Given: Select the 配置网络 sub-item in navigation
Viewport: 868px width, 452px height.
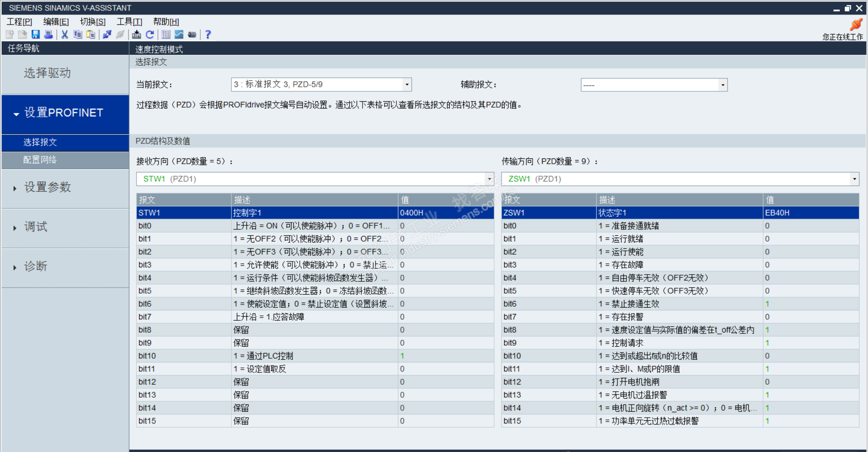Looking at the screenshot, I should 66,160.
